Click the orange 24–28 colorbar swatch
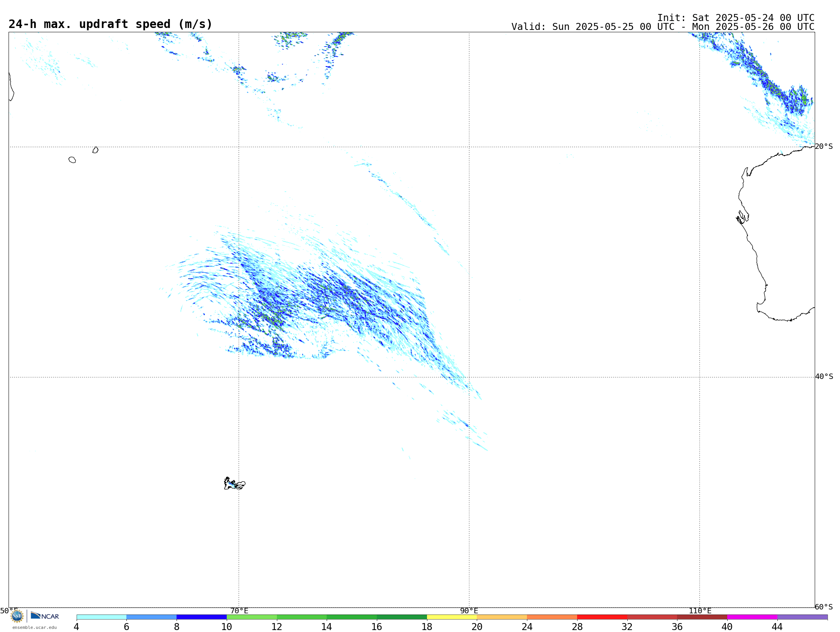 [x=552, y=617]
